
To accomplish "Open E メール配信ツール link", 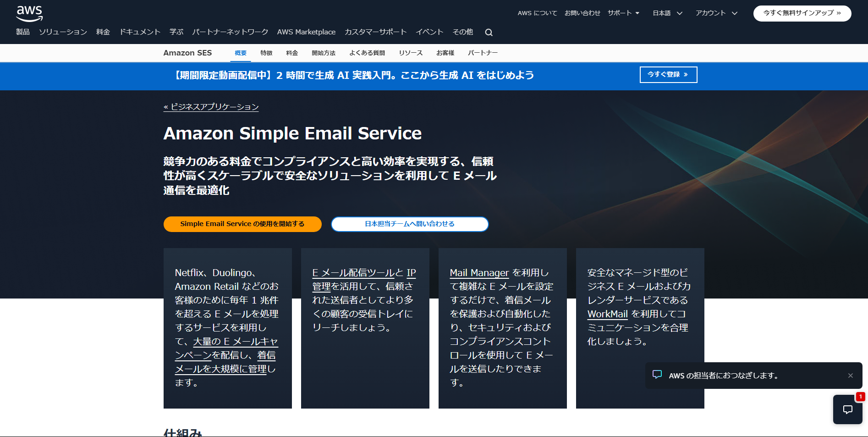I will (x=353, y=273).
